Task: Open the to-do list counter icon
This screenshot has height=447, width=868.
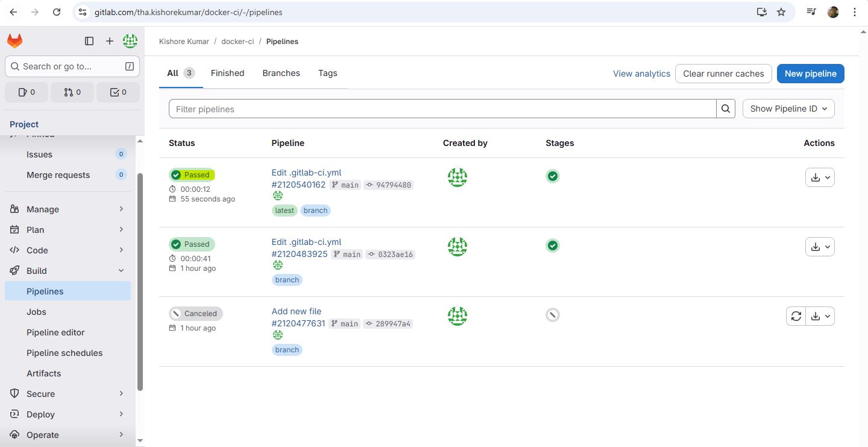Action: [x=118, y=92]
